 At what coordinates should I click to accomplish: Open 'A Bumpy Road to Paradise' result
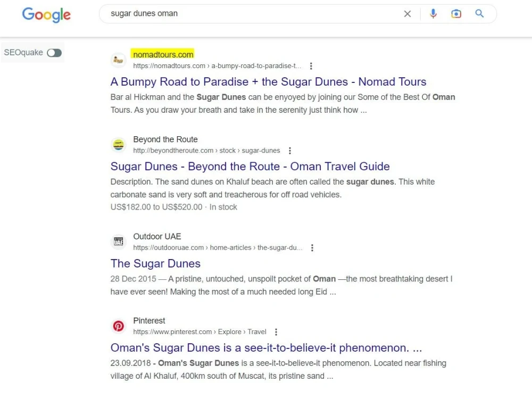click(x=268, y=82)
